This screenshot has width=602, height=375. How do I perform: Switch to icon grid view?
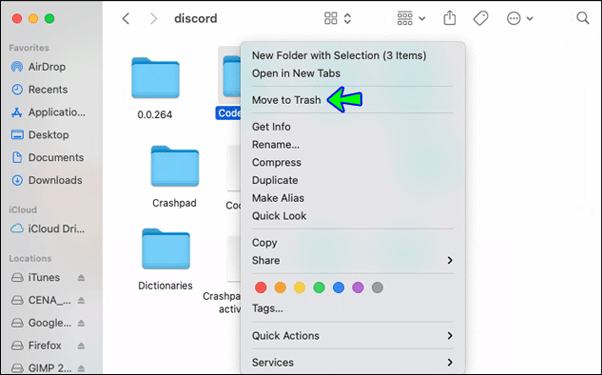click(x=331, y=18)
